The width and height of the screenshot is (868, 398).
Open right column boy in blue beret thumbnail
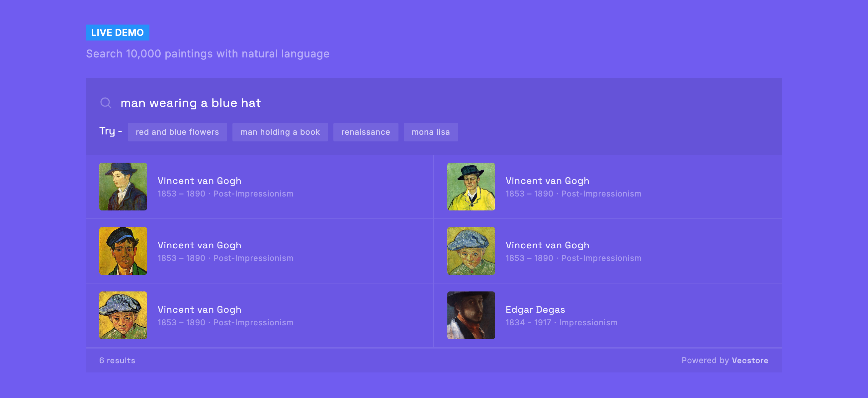[471, 251]
